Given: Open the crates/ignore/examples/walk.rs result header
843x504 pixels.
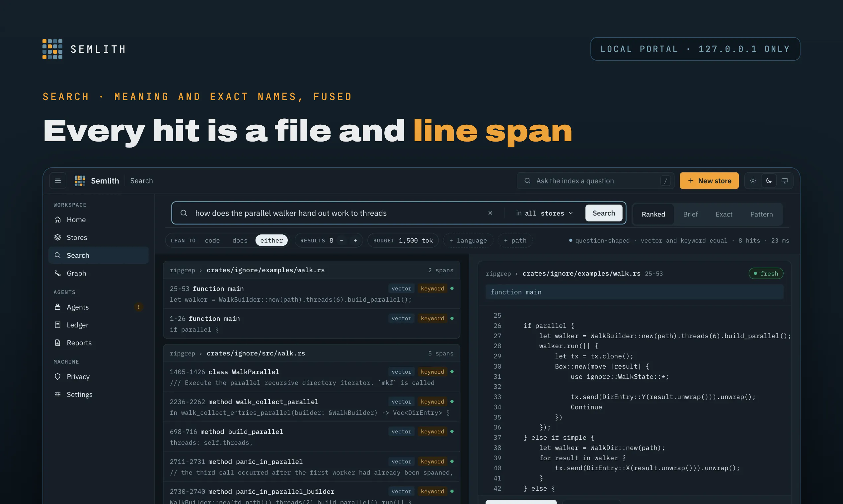Looking at the screenshot, I should (x=311, y=270).
